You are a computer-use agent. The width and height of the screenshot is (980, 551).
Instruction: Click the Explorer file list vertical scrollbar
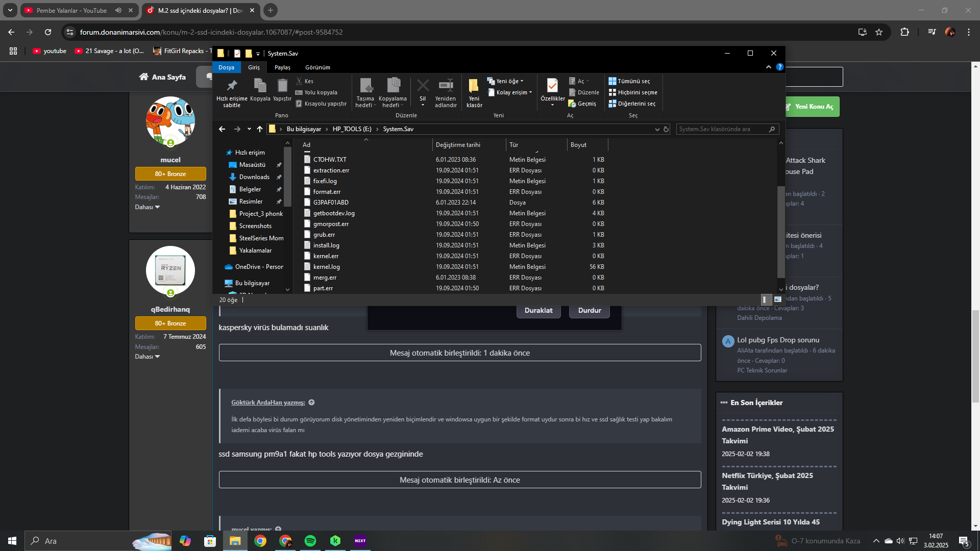780,232
